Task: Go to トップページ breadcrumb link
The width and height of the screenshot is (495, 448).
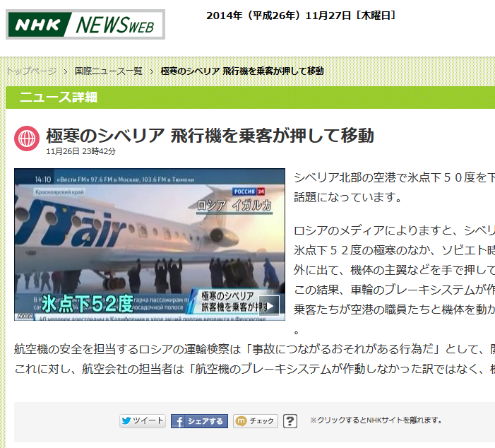Action: (x=32, y=71)
